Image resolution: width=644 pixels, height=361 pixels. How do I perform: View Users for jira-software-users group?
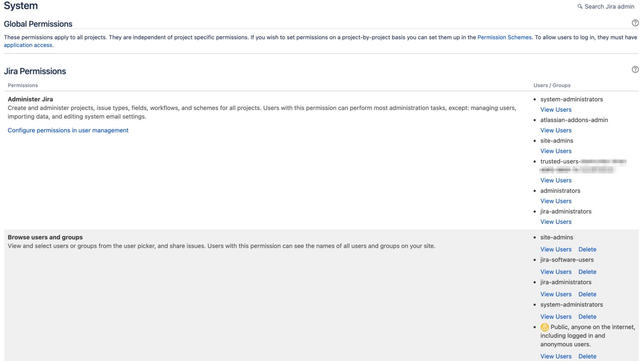(556, 272)
